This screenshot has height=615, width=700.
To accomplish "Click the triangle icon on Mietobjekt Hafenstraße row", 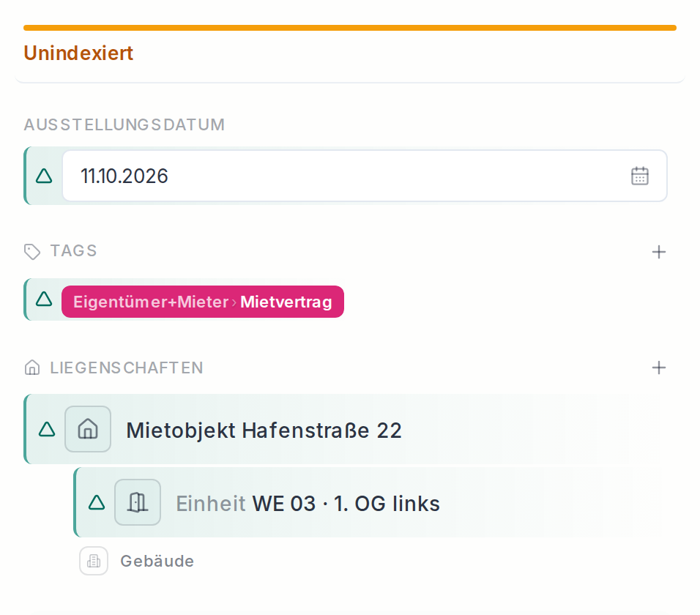I will (47, 429).
